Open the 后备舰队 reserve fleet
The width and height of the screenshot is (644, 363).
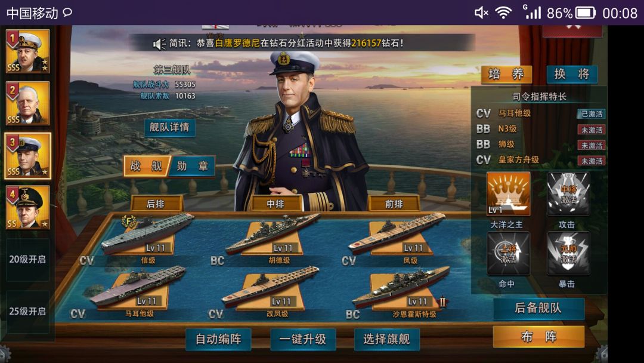(x=538, y=308)
